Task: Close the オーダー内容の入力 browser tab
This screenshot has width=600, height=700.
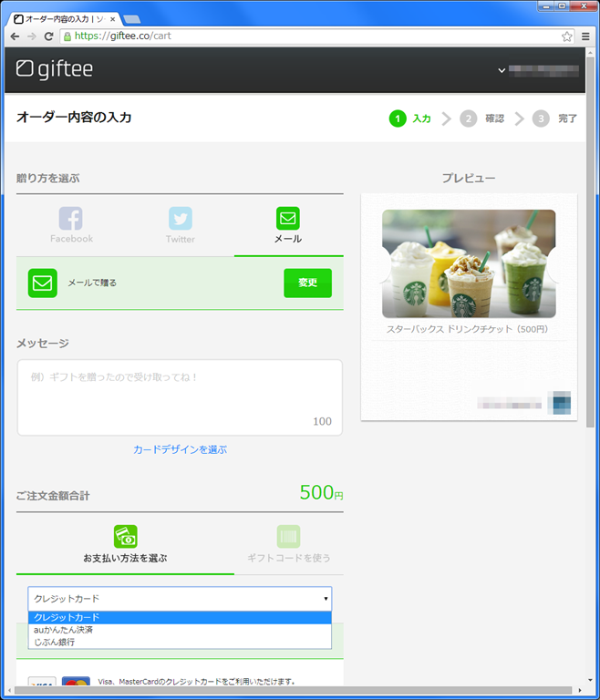Action: tap(112, 19)
